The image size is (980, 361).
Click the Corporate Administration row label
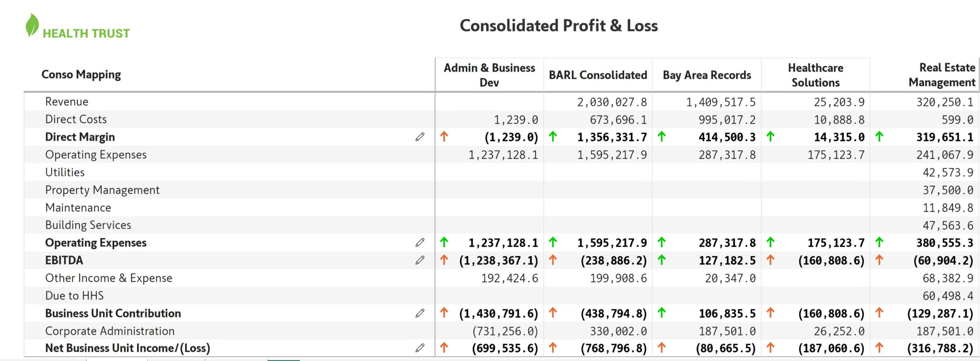tap(110, 331)
